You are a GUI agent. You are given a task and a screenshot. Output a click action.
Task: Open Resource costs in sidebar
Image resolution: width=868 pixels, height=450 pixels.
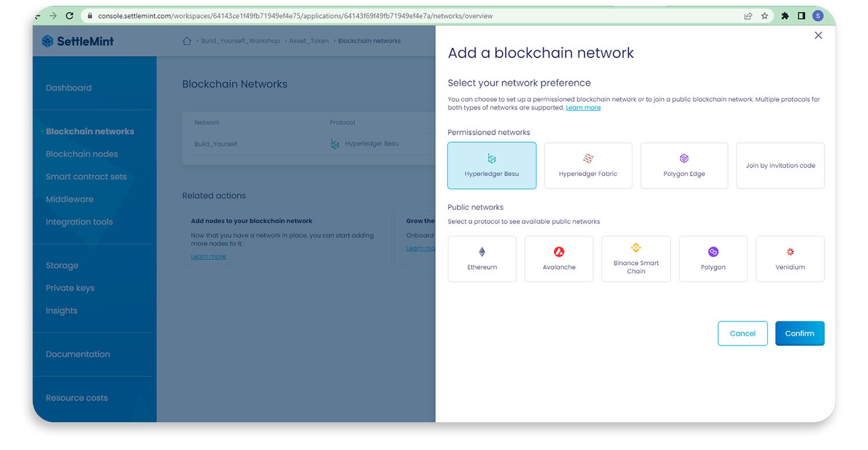point(77,398)
